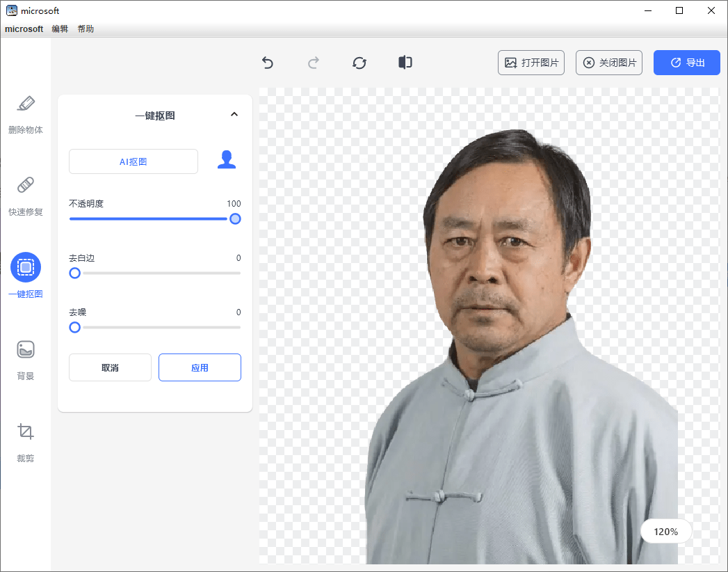Open the 编辑 (Edit) menu
The width and height of the screenshot is (728, 572).
click(x=60, y=29)
